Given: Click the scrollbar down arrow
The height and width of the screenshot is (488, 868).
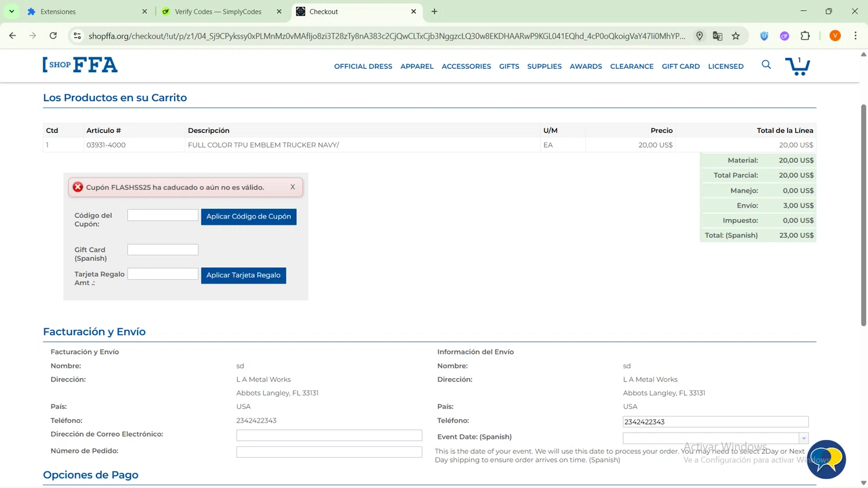Looking at the screenshot, I should [863, 483].
